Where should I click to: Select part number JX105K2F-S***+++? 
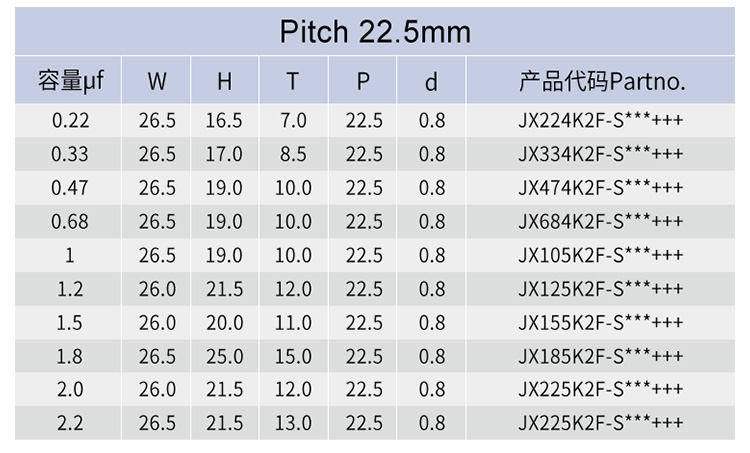(x=601, y=255)
